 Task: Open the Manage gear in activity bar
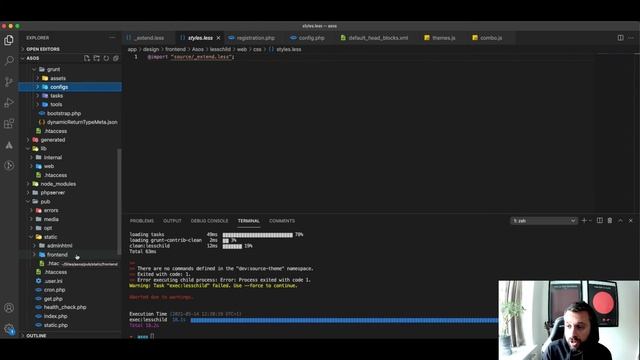tap(9, 329)
